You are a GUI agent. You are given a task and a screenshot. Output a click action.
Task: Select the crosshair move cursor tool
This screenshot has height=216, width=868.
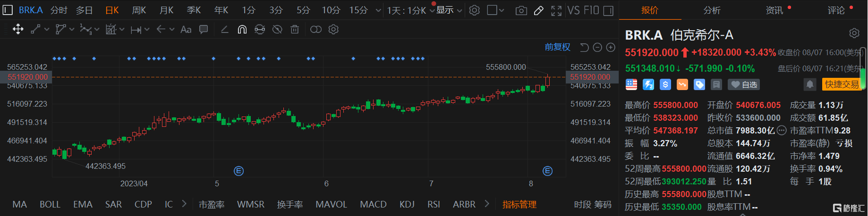[18, 30]
